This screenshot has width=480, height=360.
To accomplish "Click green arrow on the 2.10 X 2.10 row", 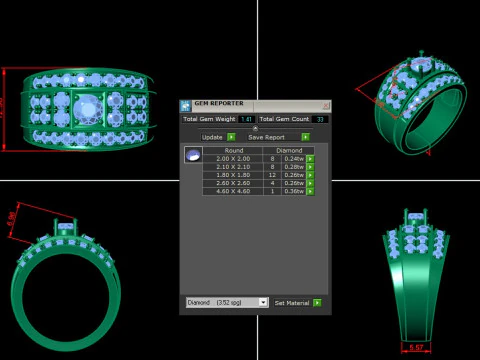I will tap(310, 167).
